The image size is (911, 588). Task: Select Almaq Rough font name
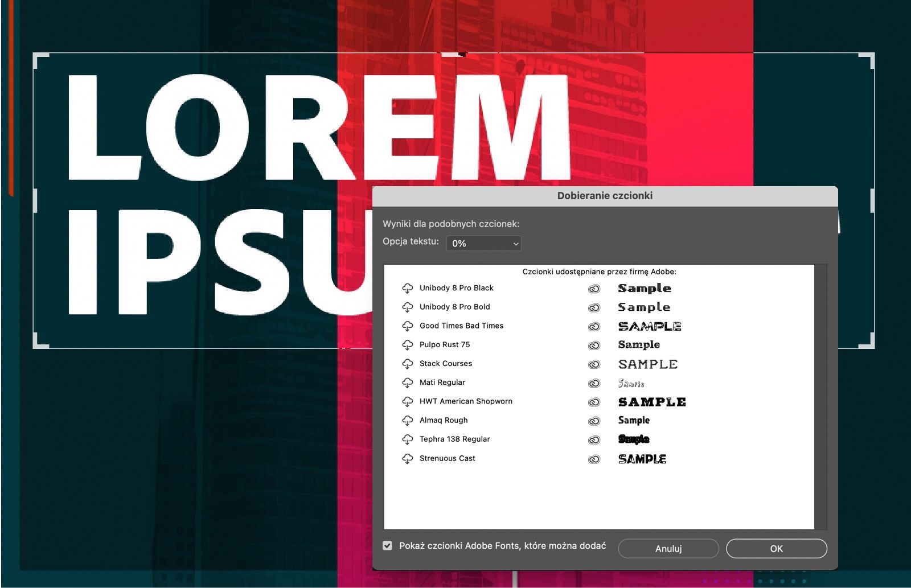[x=444, y=420]
